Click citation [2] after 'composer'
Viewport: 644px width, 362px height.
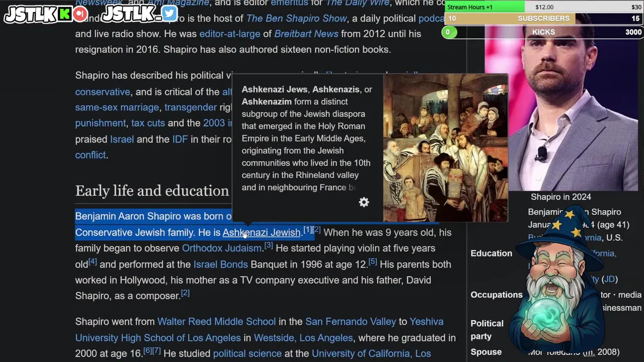[x=185, y=293]
